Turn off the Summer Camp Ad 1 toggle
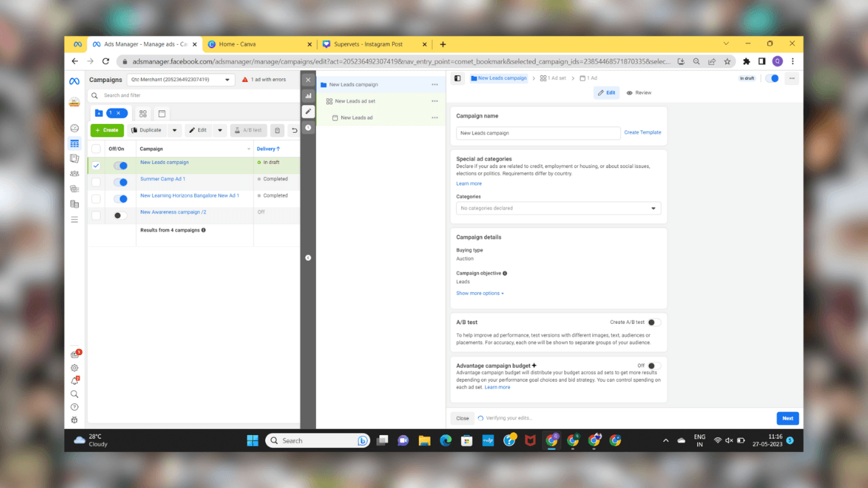The image size is (868, 488). (120, 182)
